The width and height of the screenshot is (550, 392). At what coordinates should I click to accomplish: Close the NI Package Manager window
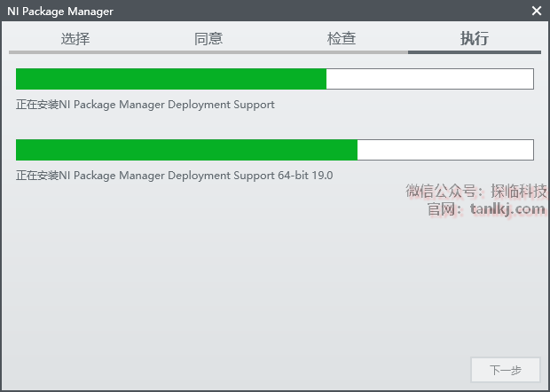point(536,11)
